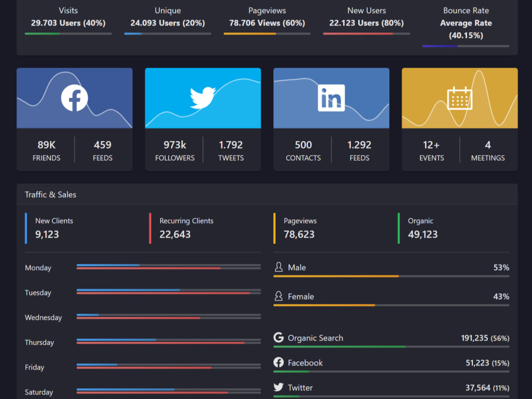Click the 'FOLLOWERS' label under Twitter
532x399 pixels.
(x=174, y=158)
